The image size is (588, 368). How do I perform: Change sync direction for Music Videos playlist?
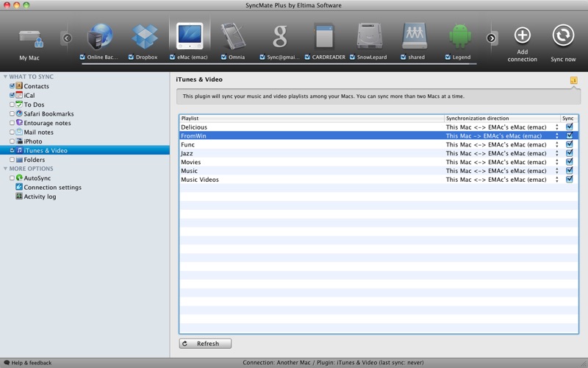coord(557,180)
